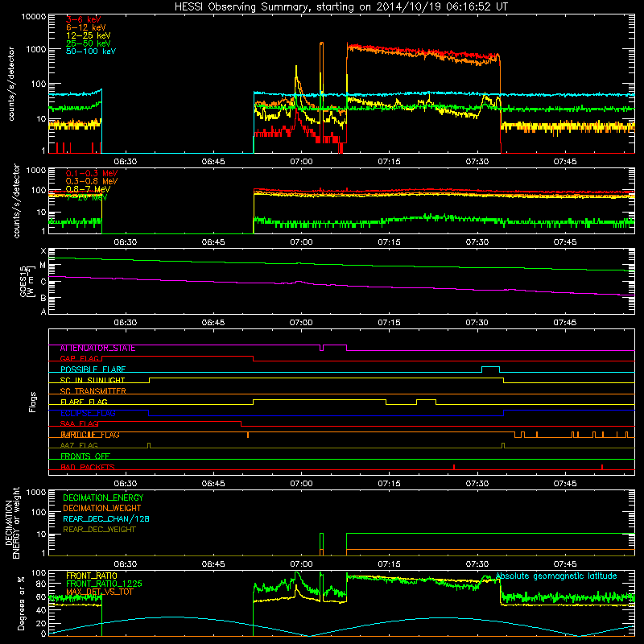The image size is (644, 644).
Task: Click the HESSI Observing Summary title text
Action: tap(341, 7)
